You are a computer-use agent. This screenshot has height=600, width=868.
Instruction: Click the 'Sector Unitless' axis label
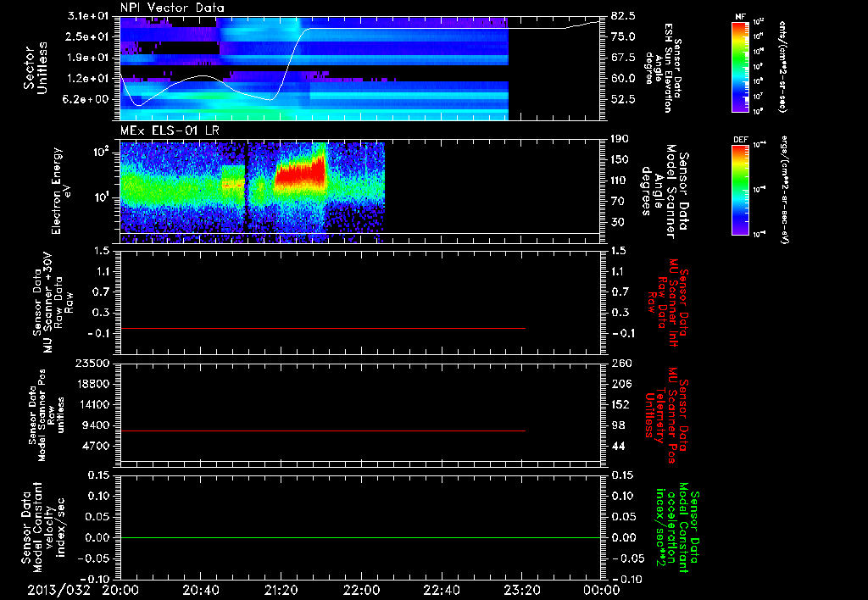pos(35,68)
